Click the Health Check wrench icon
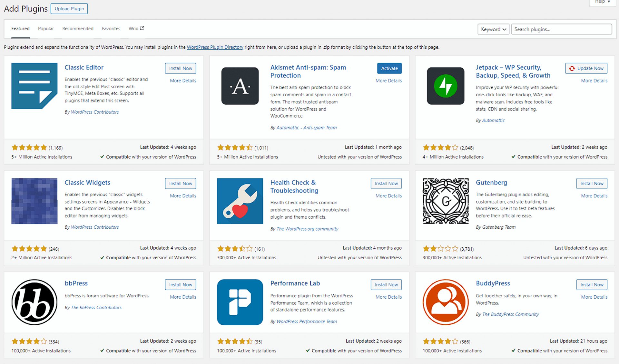 tap(240, 201)
